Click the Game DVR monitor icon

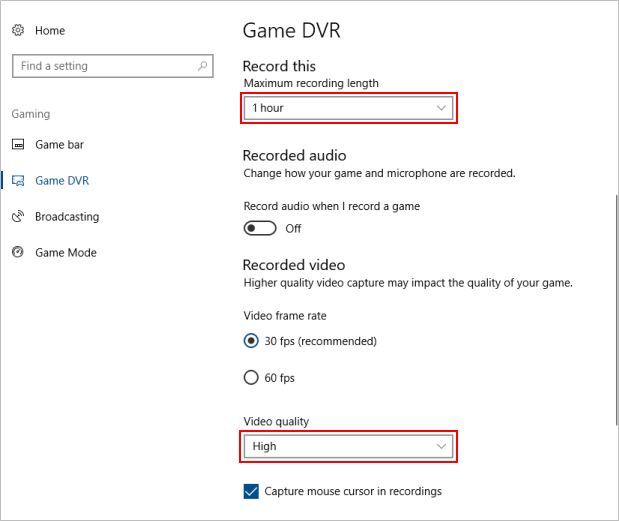[x=18, y=181]
